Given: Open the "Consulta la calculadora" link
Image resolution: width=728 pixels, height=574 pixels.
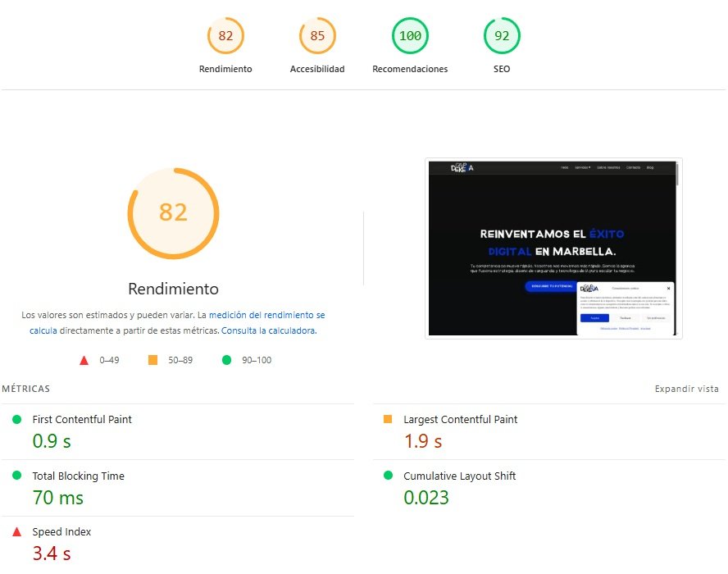Looking at the screenshot, I should 269,331.
